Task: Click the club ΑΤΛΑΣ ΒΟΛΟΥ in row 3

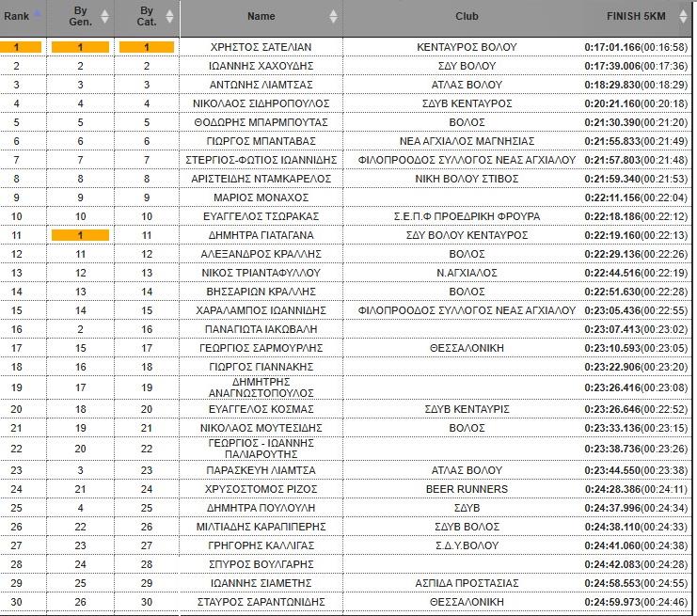Action: click(467, 85)
